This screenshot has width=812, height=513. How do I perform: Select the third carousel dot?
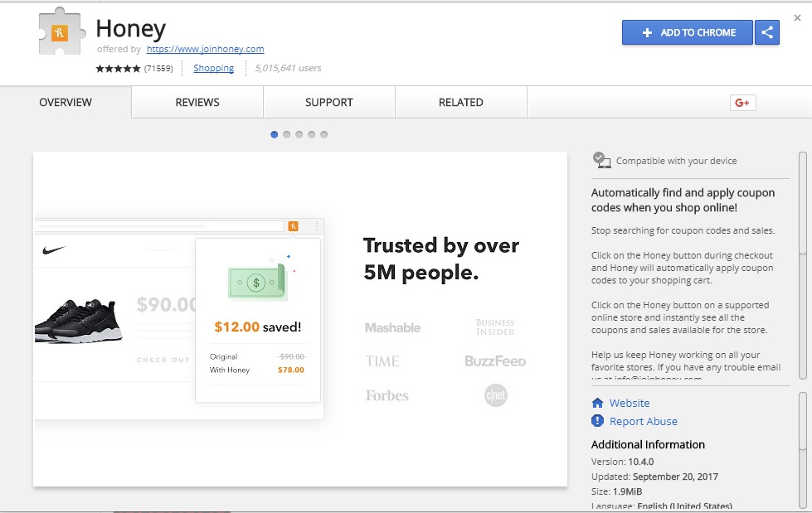click(299, 134)
